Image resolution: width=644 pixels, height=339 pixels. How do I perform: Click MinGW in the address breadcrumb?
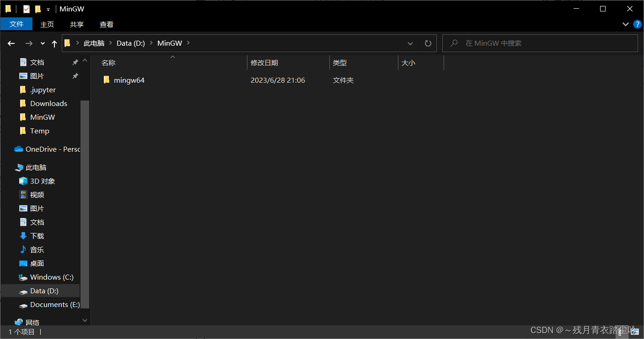pos(170,43)
